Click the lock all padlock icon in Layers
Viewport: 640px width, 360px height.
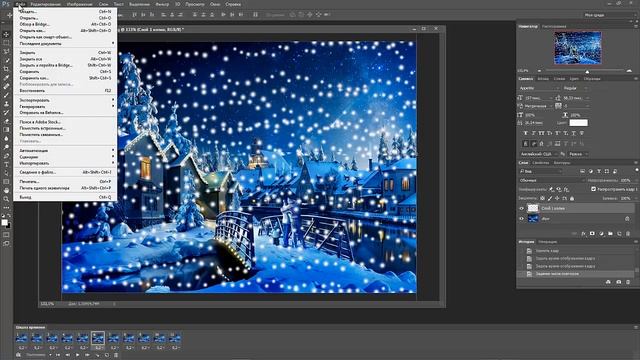tap(572, 198)
